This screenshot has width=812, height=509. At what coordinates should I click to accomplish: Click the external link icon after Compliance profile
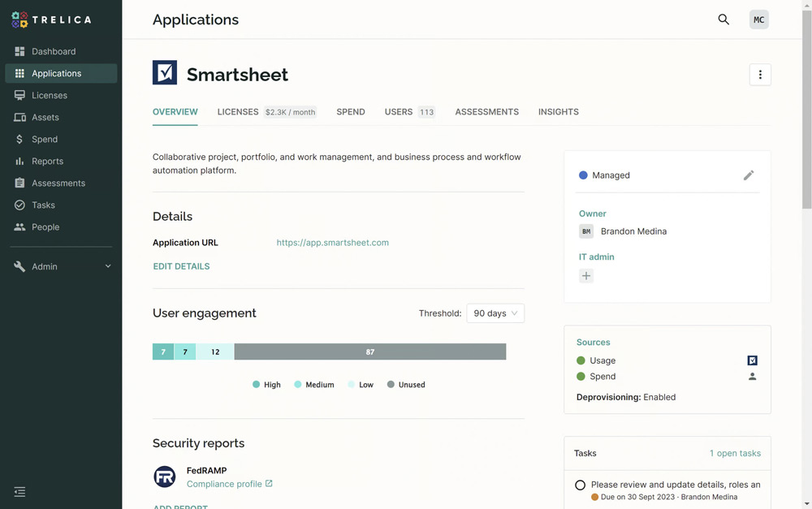coord(269,484)
